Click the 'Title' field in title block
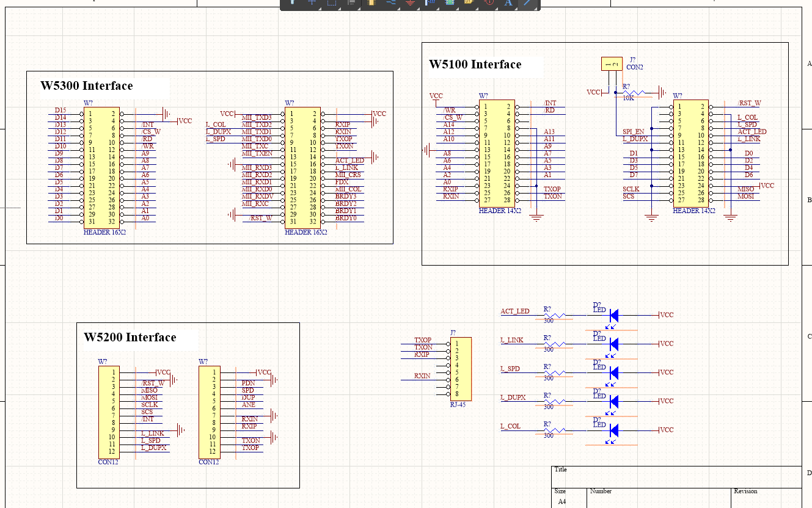 560,470
